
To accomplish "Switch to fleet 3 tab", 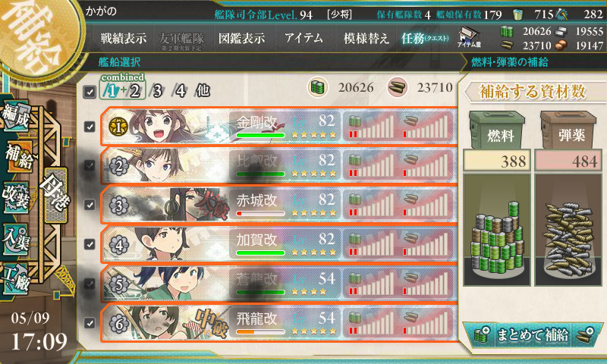I will point(157,91).
